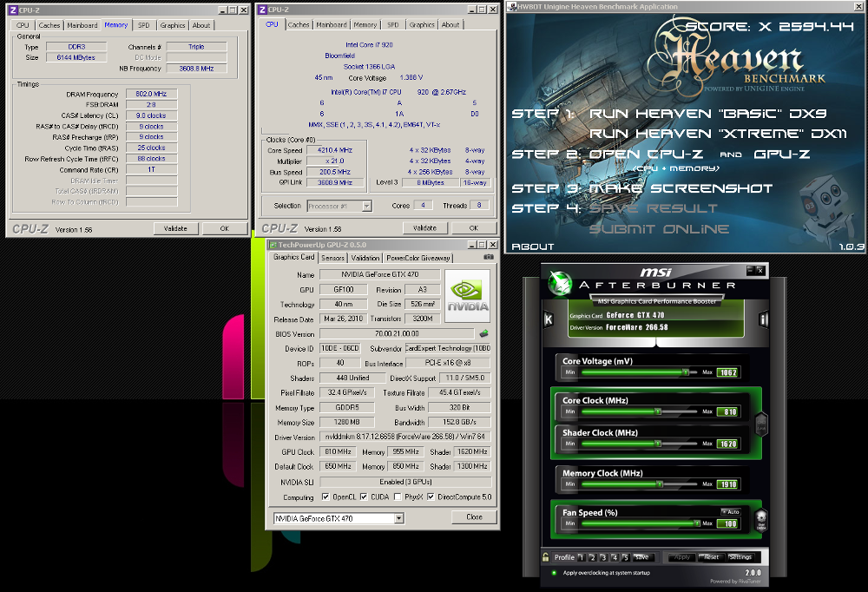Click Run Heaven "Xtreme" DX11 option
868x592 pixels.
[x=718, y=134]
